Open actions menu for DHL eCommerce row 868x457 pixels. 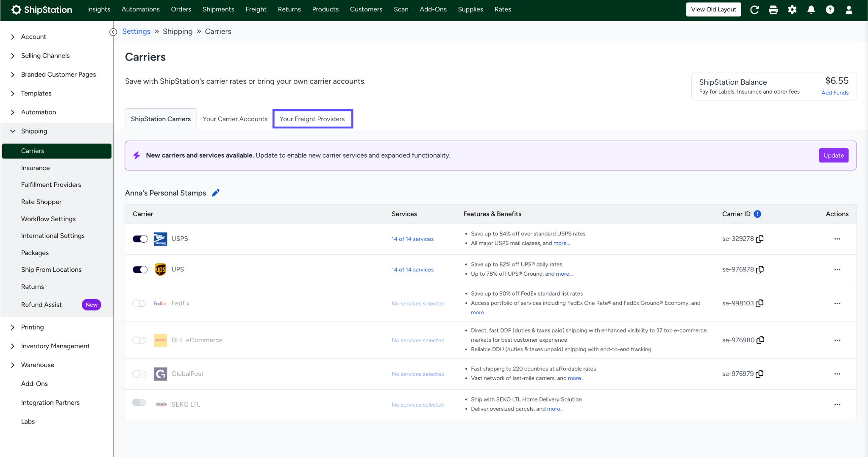(837, 340)
